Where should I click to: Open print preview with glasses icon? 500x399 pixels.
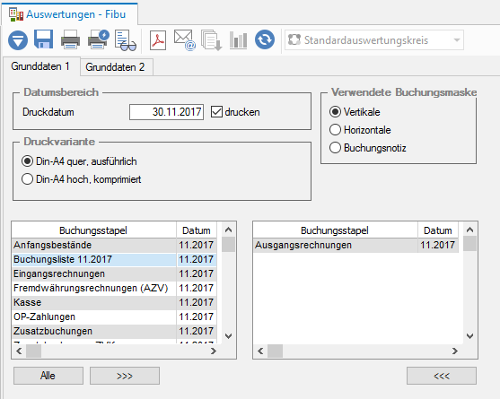point(125,40)
